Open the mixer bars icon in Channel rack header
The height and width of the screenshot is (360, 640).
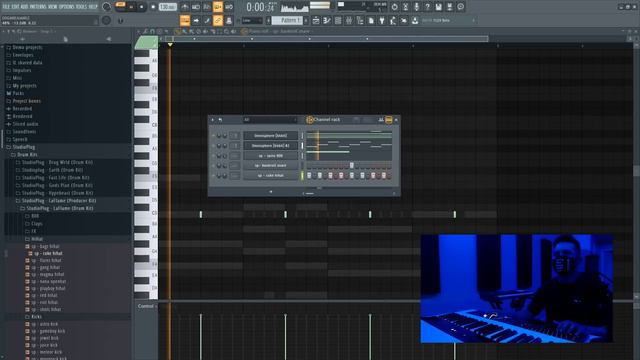(381, 120)
